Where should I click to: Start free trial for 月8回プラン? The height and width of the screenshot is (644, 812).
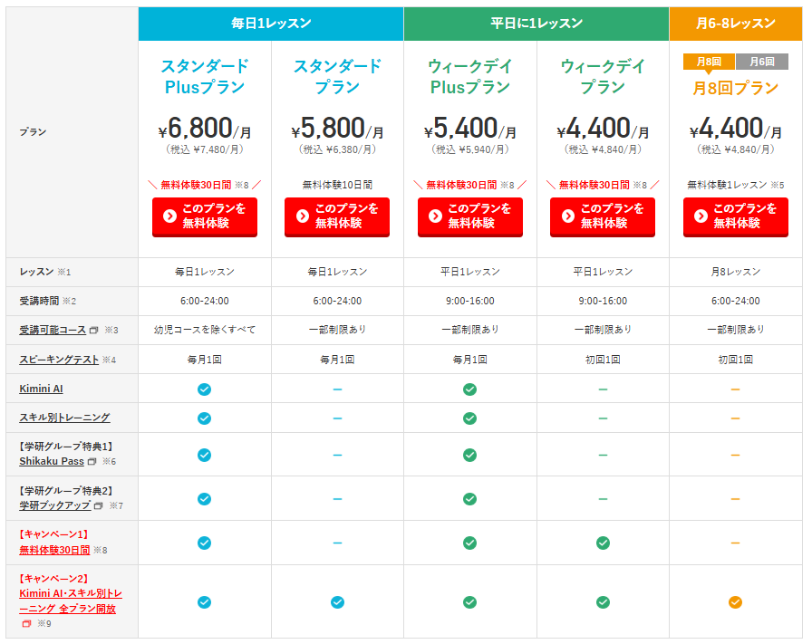[x=735, y=216]
